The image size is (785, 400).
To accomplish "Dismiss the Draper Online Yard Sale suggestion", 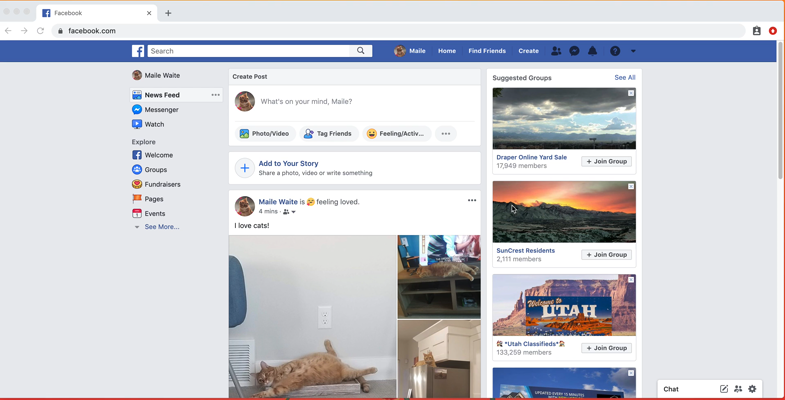I will pos(631,93).
